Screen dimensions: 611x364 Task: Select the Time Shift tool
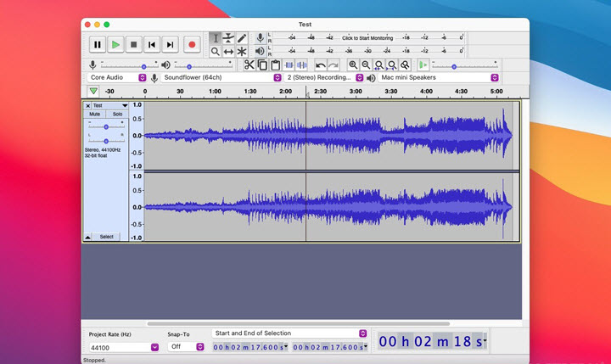pyautogui.click(x=228, y=52)
